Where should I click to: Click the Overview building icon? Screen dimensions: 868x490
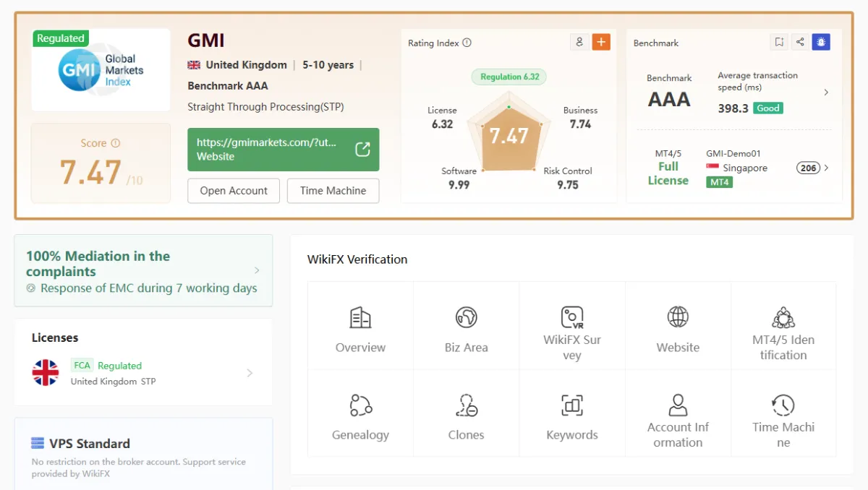(x=360, y=317)
